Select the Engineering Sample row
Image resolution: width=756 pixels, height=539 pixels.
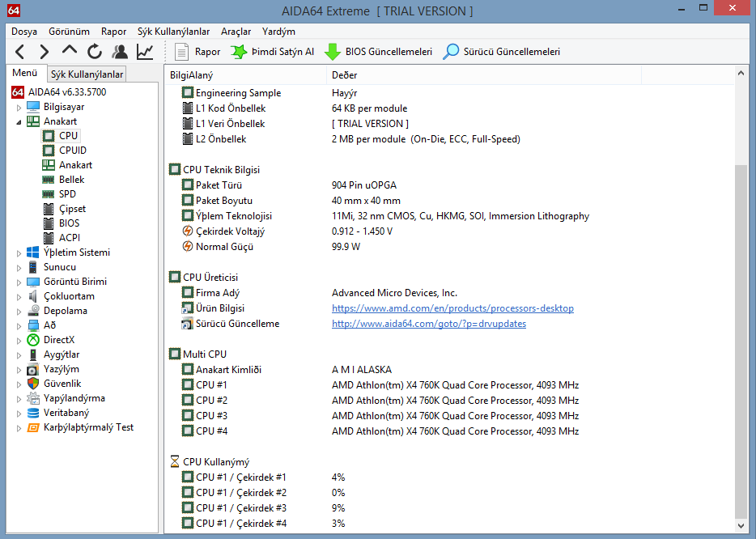pyautogui.click(x=450, y=93)
